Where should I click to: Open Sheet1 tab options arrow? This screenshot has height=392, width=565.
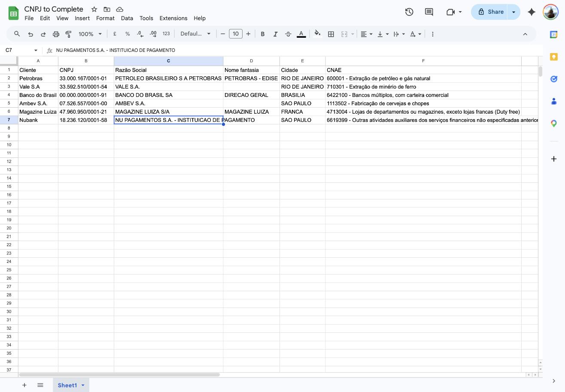pyautogui.click(x=83, y=385)
